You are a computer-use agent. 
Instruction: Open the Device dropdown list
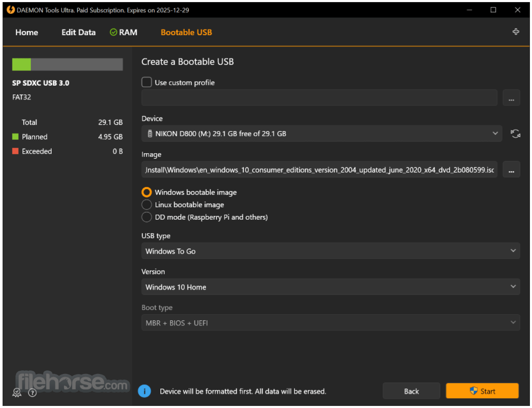(322, 134)
